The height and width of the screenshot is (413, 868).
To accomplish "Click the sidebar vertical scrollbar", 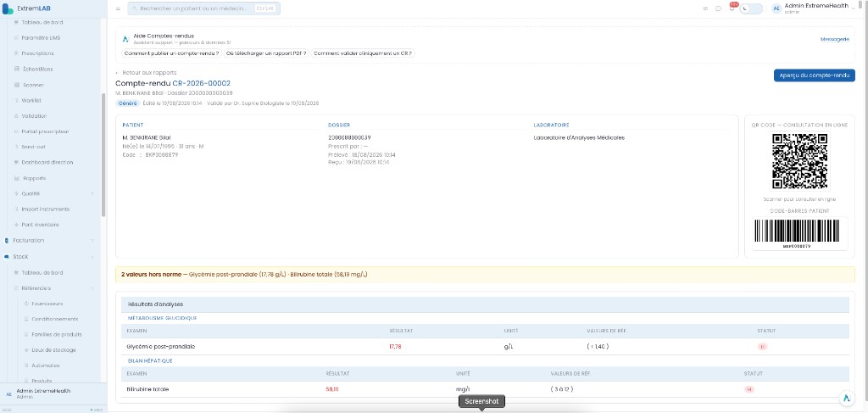I will click(103, 155).
